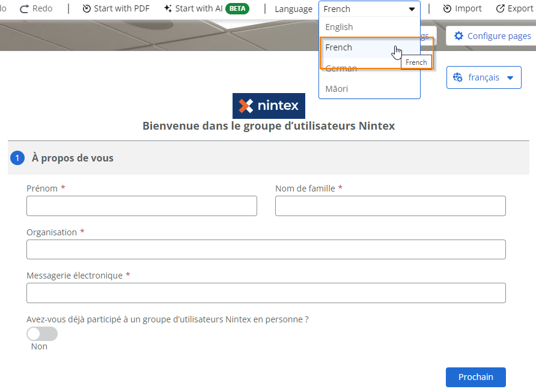Click the BETA badge

[237, 8]
